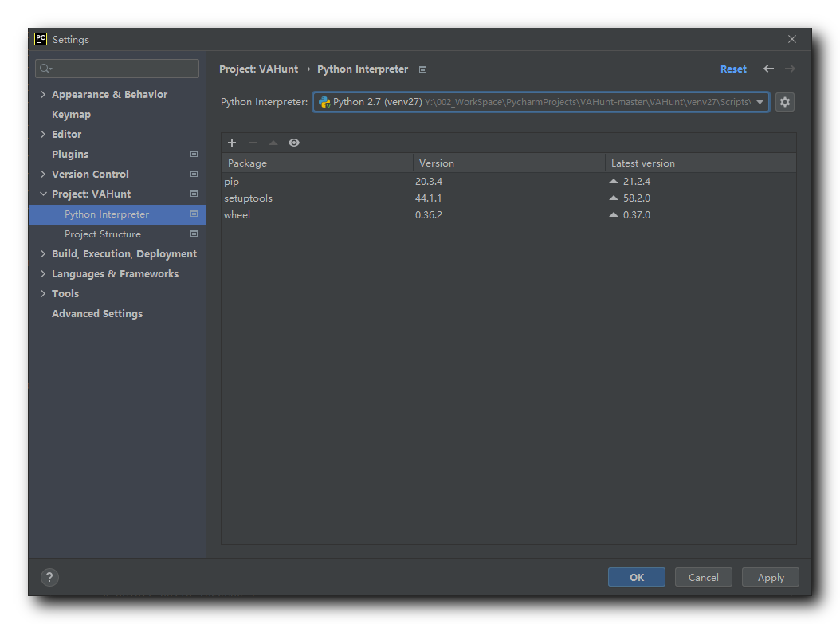
Task: Open Project Structure page
Action: pyautogui.click(x=103, y=234)
